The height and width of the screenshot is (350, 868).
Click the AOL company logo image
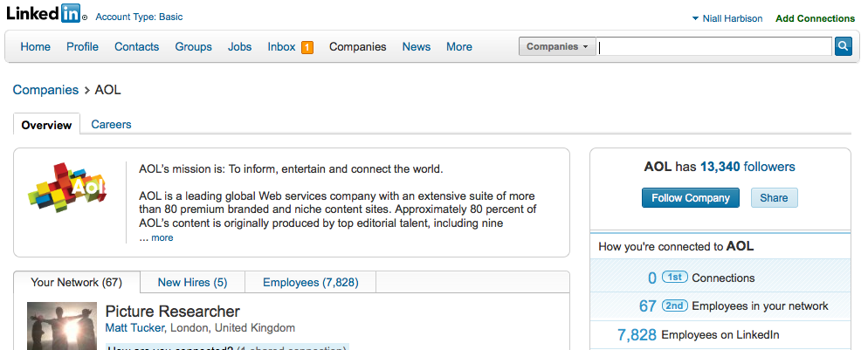(x=67, y=189)
